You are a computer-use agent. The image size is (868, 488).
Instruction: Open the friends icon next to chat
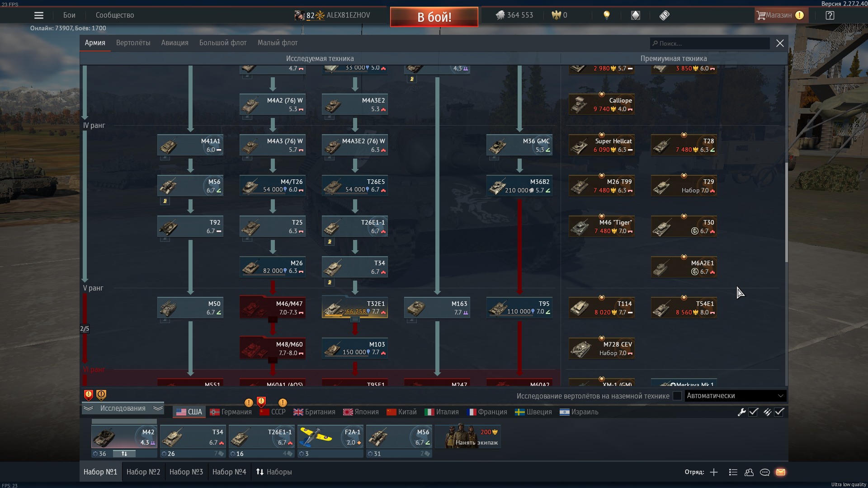(749, 472)
